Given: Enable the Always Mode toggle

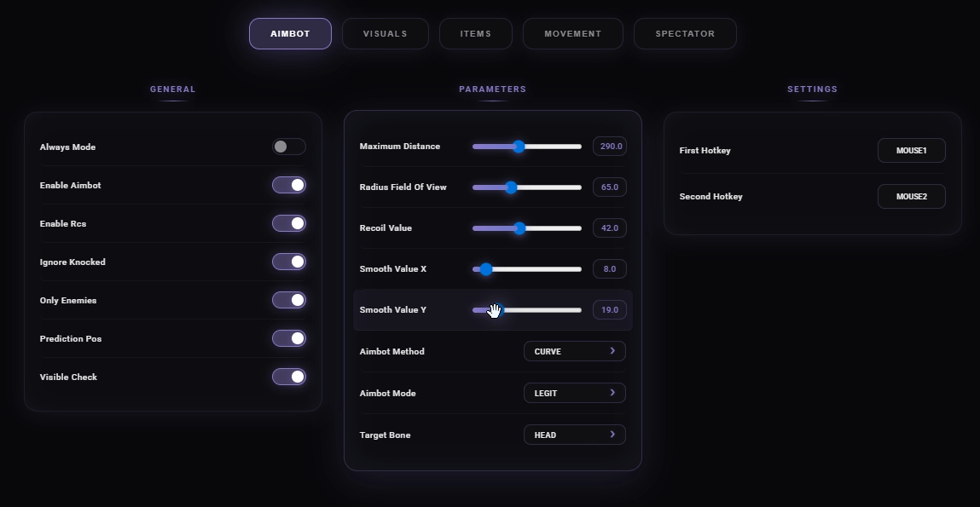Looking at the screenshot, I should [x=288, y=147].
